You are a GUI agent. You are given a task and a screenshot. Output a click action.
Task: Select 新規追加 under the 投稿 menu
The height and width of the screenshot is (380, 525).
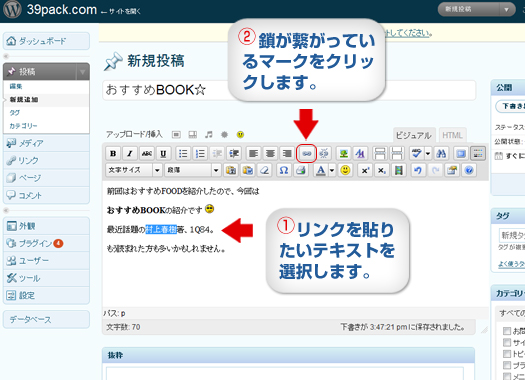tap(23, 99)
